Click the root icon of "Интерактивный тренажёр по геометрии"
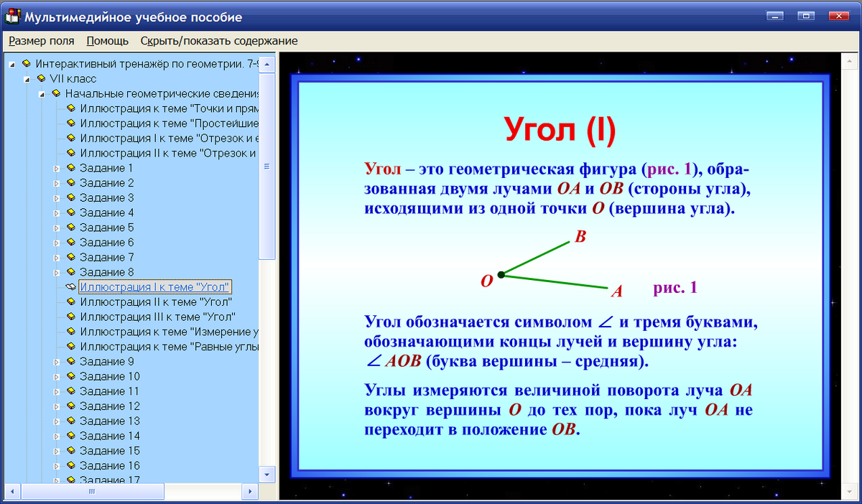The height and width of the screenshot is (504, 862). click(26, 62)
